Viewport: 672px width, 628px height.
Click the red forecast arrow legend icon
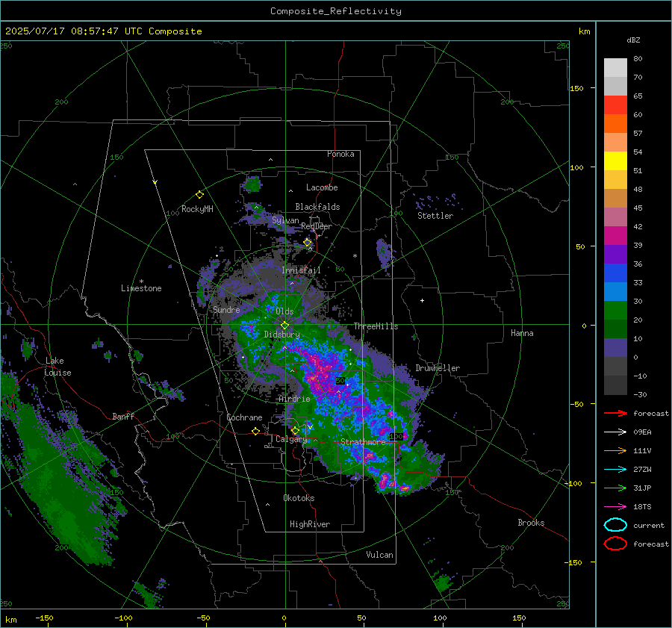point(615,413)
